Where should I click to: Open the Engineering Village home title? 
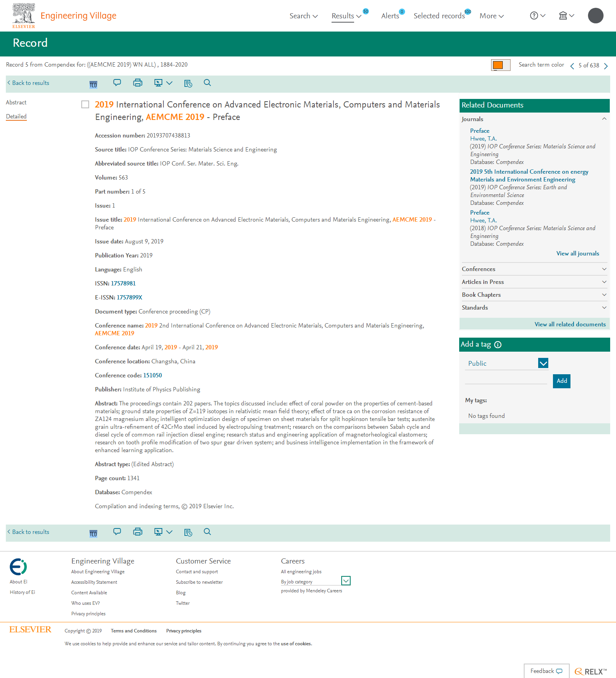tap(78, 16)
